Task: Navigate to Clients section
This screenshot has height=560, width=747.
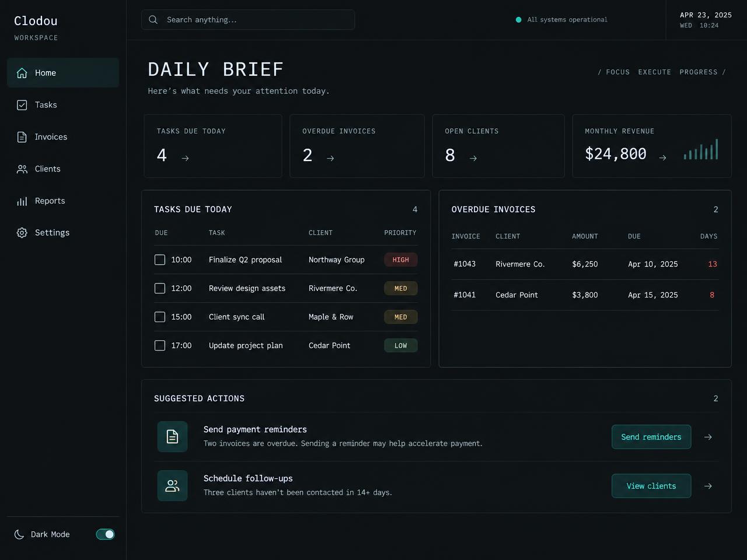Action: 63,169
